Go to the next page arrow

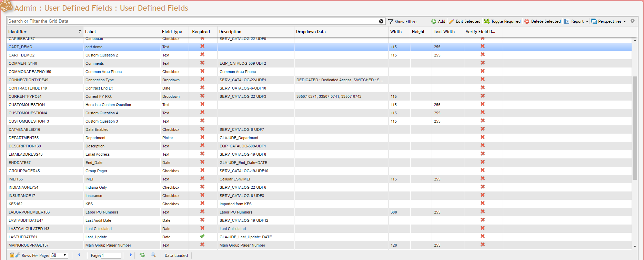pos(131,255)
